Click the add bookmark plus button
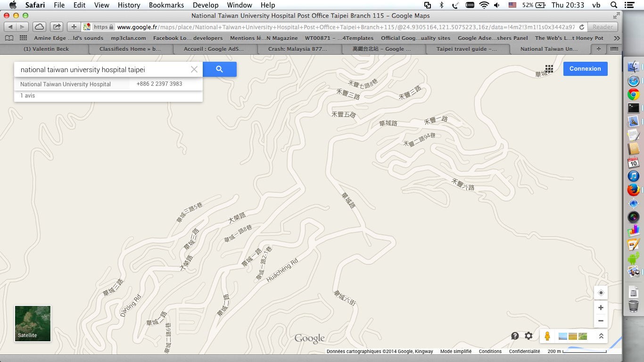644x362 pixels. click(74, 27)
